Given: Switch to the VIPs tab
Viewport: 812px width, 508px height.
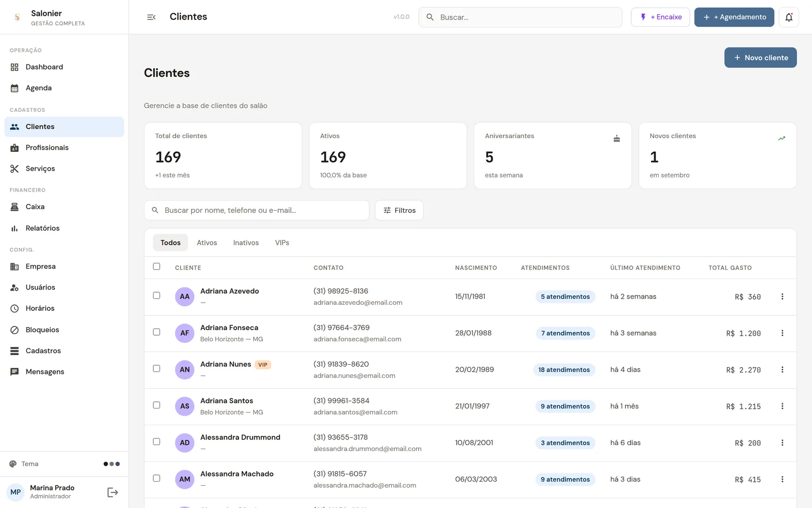Looking at the screenshot, I should [x=282, y=243].
